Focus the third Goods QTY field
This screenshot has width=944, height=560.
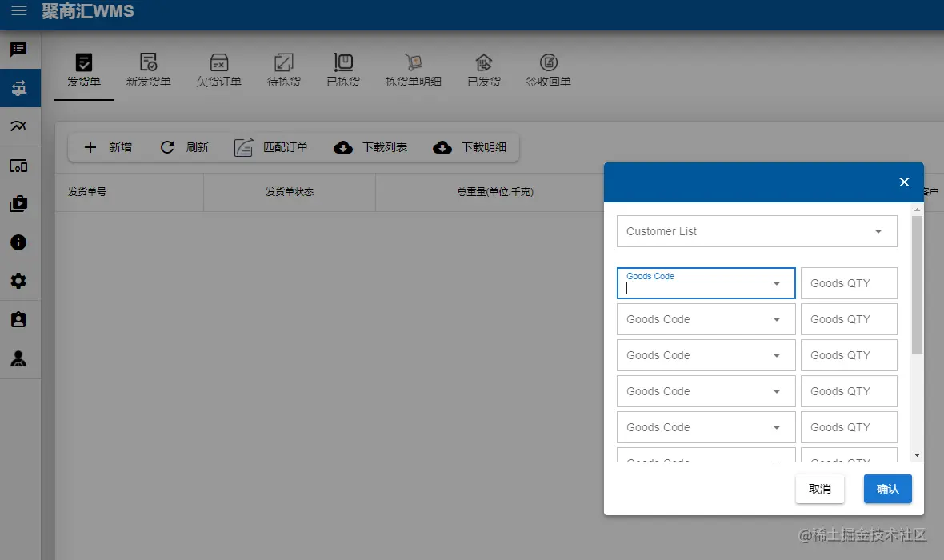[x=849, y=355]
